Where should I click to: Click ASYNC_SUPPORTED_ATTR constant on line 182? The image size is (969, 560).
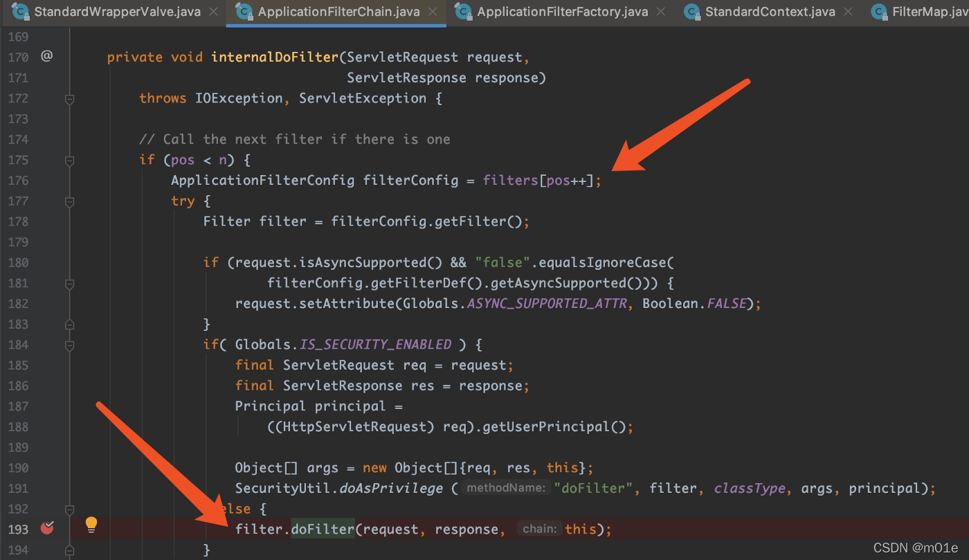pos(547,303)
